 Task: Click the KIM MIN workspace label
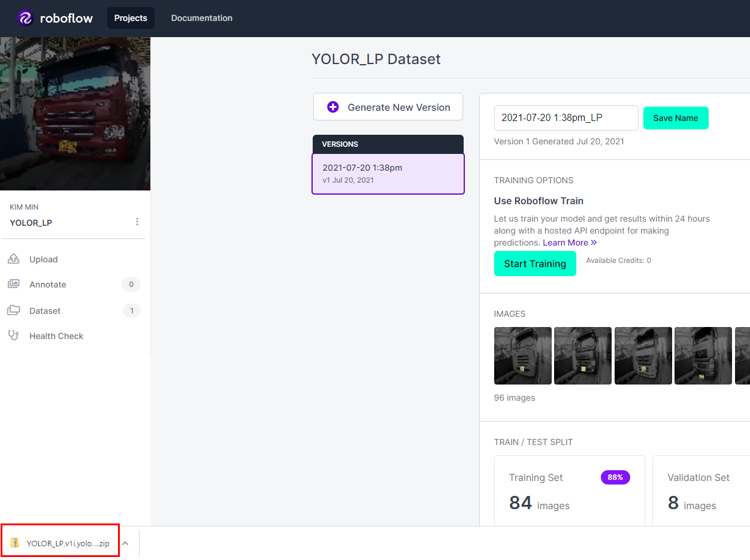click(x=24, y=207)
